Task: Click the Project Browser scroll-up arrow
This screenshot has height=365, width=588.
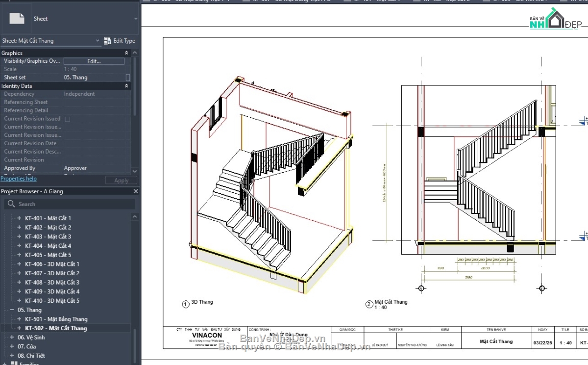Action: [135, 217]
